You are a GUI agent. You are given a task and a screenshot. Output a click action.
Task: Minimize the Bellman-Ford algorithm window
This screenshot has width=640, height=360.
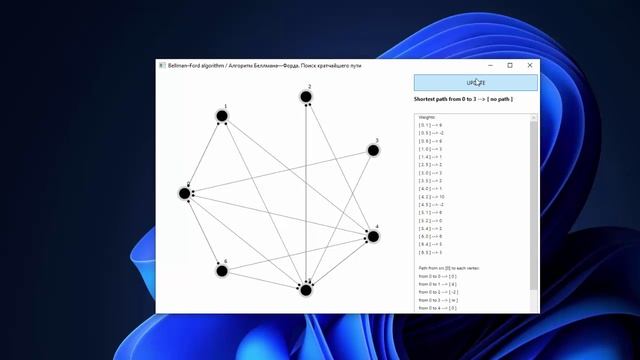coord(491,65)
